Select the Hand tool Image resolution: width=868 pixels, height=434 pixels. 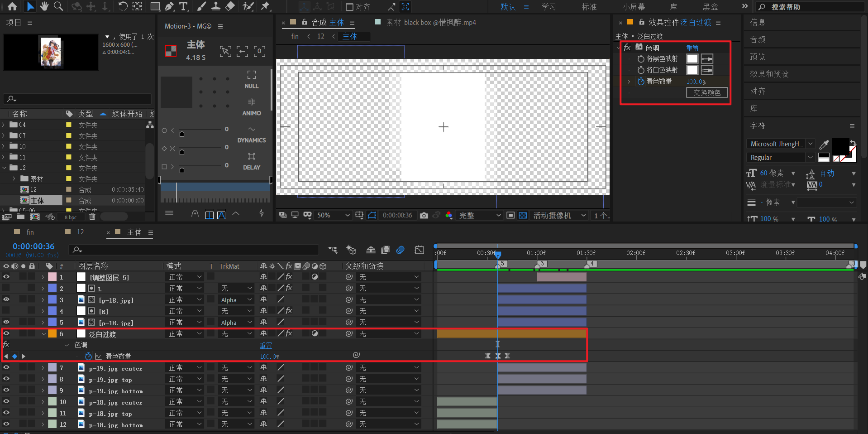(44, 6)
